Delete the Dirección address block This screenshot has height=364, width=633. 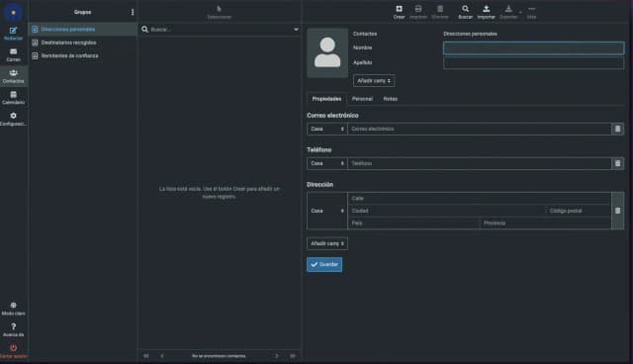click(617, 211)
